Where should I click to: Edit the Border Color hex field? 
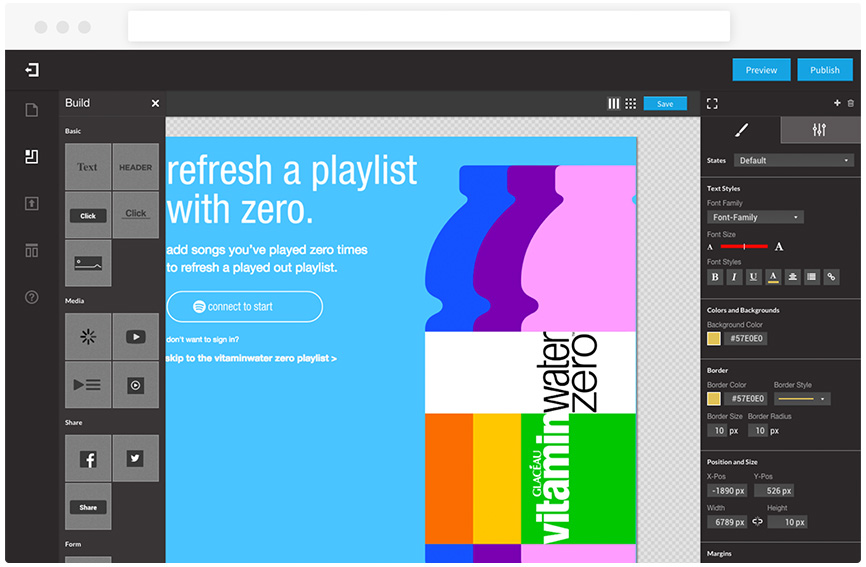click(x=746, y=399)
